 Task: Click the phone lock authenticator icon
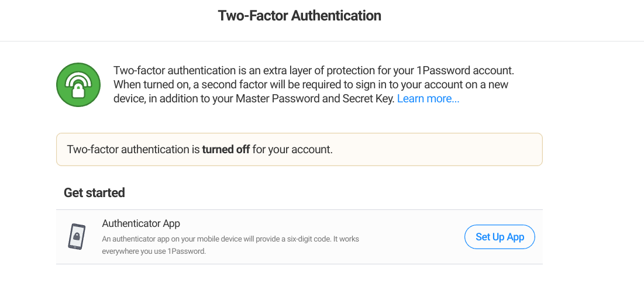pyautogui.click(x=77, y=237)
